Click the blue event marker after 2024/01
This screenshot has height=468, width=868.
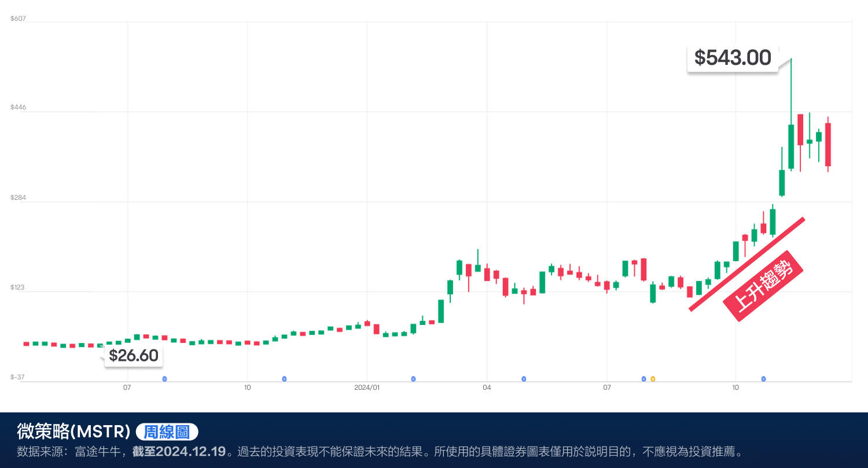[x=413, y=379]
